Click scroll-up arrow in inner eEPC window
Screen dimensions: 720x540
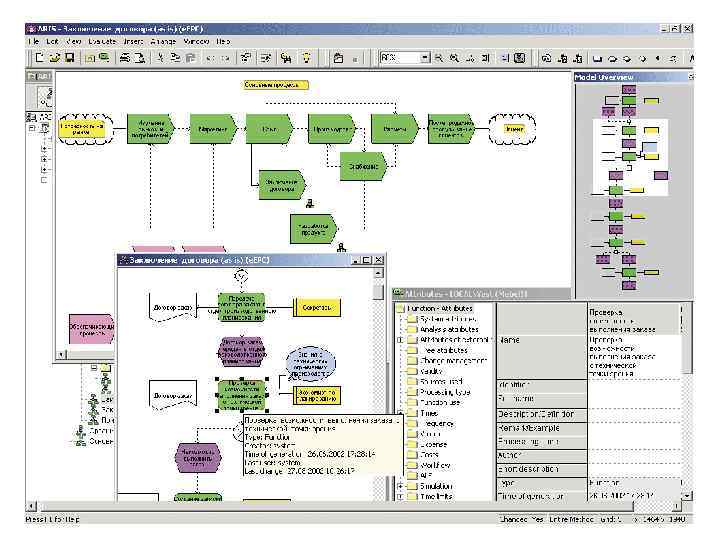(378, 273)
